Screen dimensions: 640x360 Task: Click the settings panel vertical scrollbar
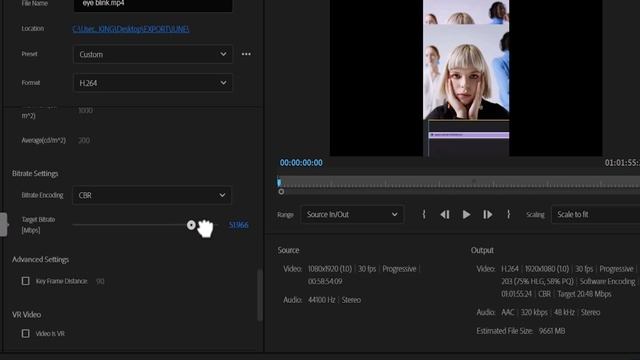260,295
